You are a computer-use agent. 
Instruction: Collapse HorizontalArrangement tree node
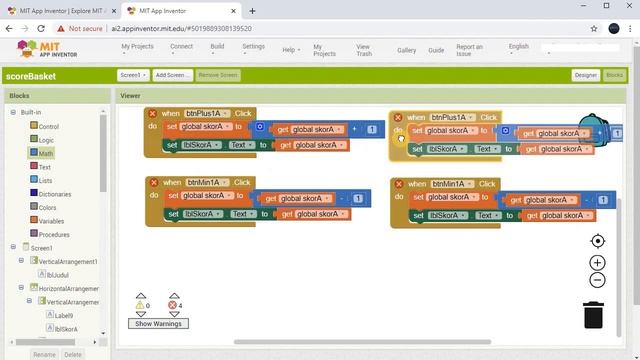[x=21, y=288]
